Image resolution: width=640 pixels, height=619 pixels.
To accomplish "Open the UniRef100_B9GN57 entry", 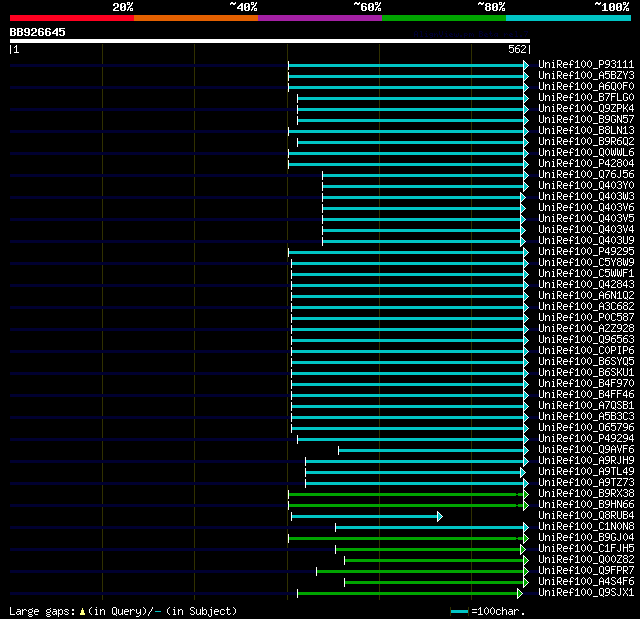I will coord(586,120).
